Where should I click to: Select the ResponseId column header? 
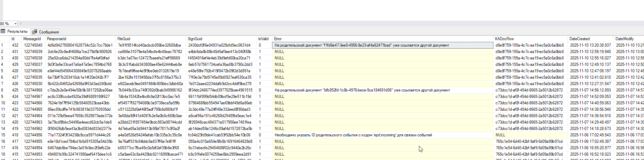[57, 39]
